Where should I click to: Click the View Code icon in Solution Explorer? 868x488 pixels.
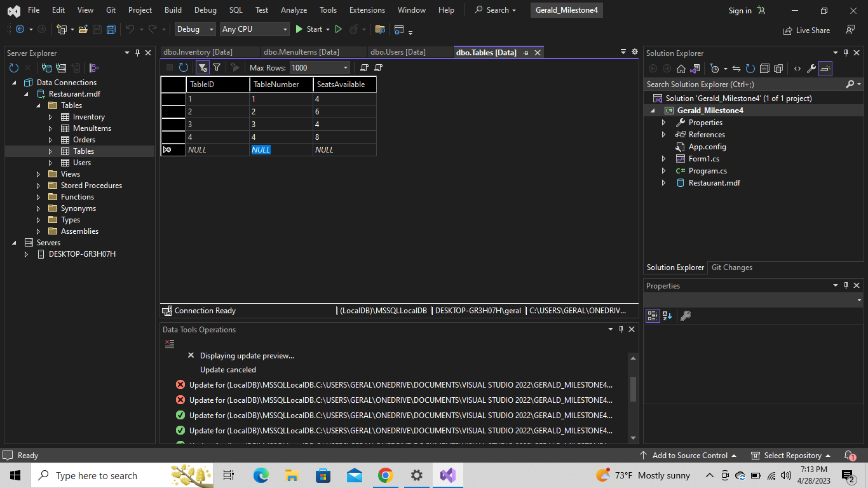coord(797,69)
